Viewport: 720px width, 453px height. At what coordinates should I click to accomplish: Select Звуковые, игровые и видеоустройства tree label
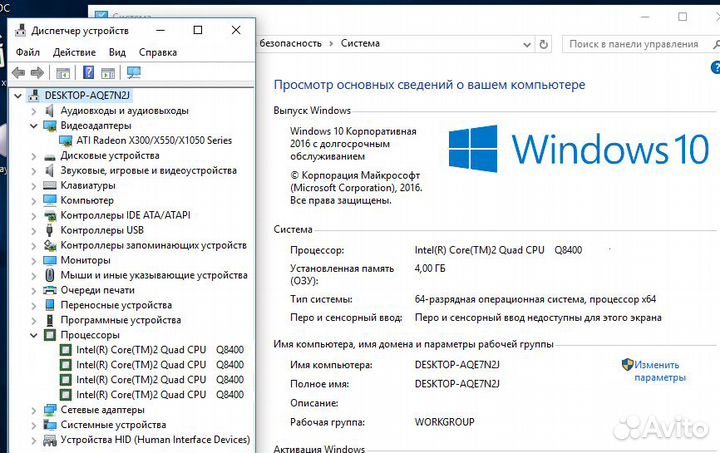148,171
